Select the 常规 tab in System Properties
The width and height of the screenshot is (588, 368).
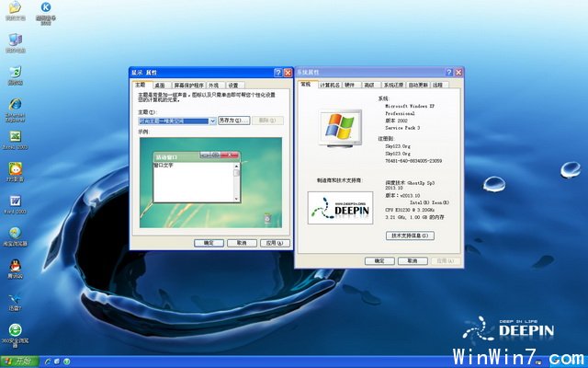[x=307, y=84]
